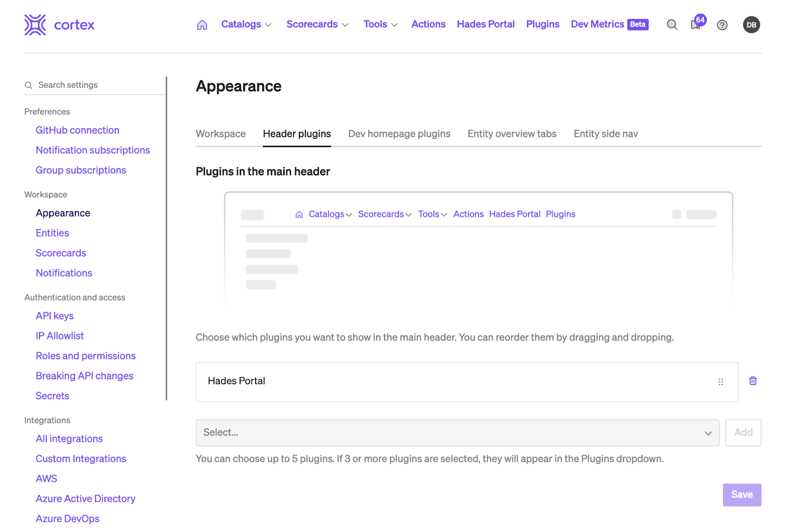Click the Plugins in the main header heading

click(263, 171)
